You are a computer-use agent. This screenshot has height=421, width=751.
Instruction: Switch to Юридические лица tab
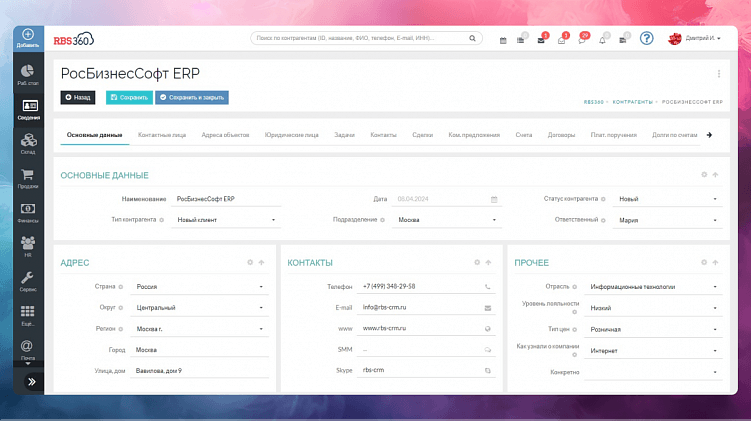pyautogui.click(x=292, y=135)
